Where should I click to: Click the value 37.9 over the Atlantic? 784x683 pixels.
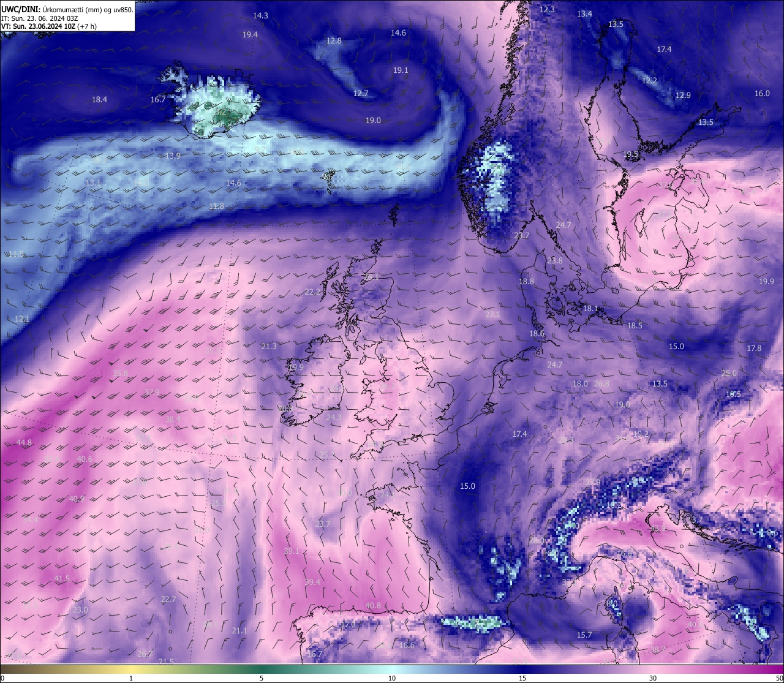pyautogui.click(x=152, y=393)
